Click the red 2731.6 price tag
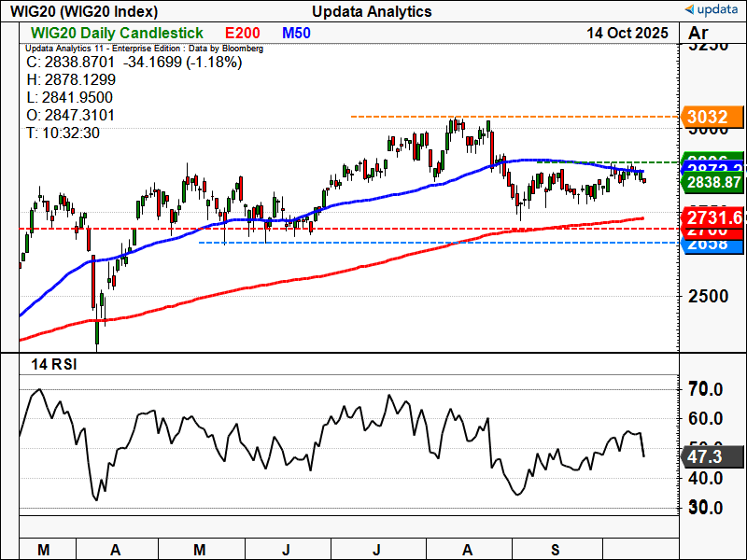Viewport: 747px width, 560px height. click(x=713, y=217)
